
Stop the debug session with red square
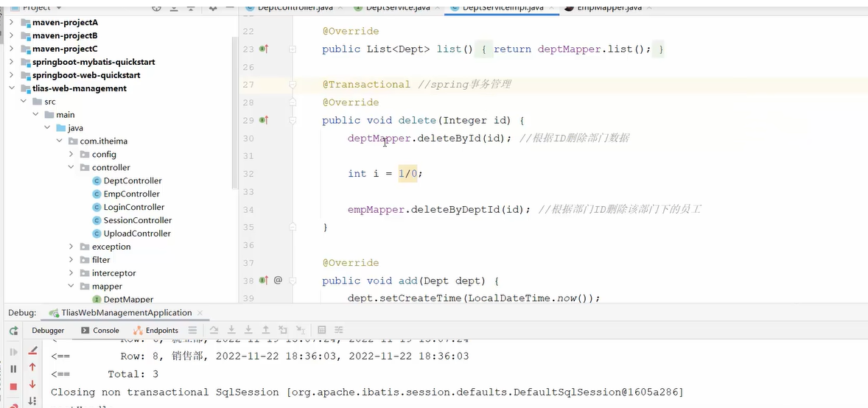[14, 387]
